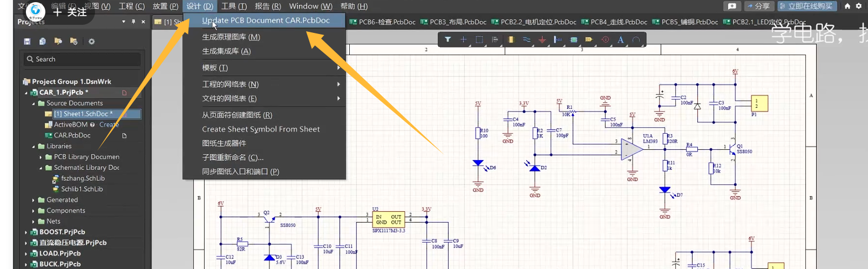The image size is (868, 269).
Task: Open the Projects panel options dropdown arrow
Action: [124, 22]
